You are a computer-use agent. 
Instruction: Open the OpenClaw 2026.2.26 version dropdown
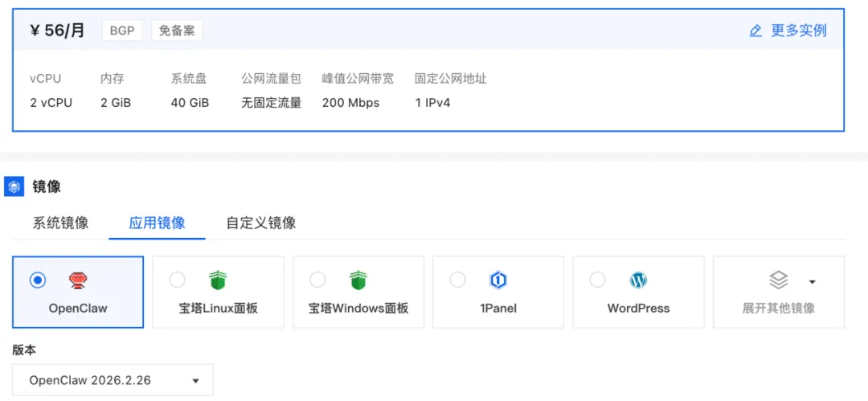113,380
